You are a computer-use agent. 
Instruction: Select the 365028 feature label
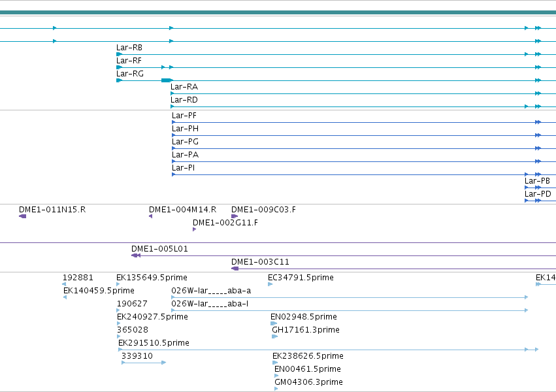[132, 331]
